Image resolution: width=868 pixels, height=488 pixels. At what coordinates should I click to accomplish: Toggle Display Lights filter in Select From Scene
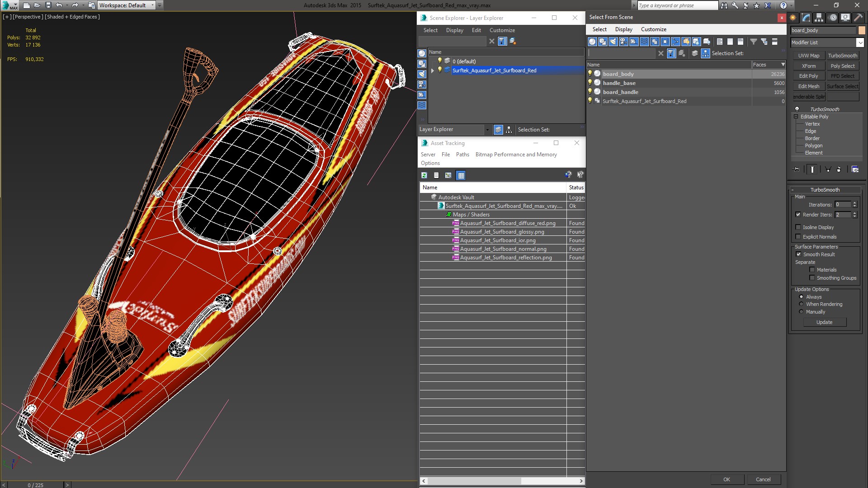pos(613,42)
